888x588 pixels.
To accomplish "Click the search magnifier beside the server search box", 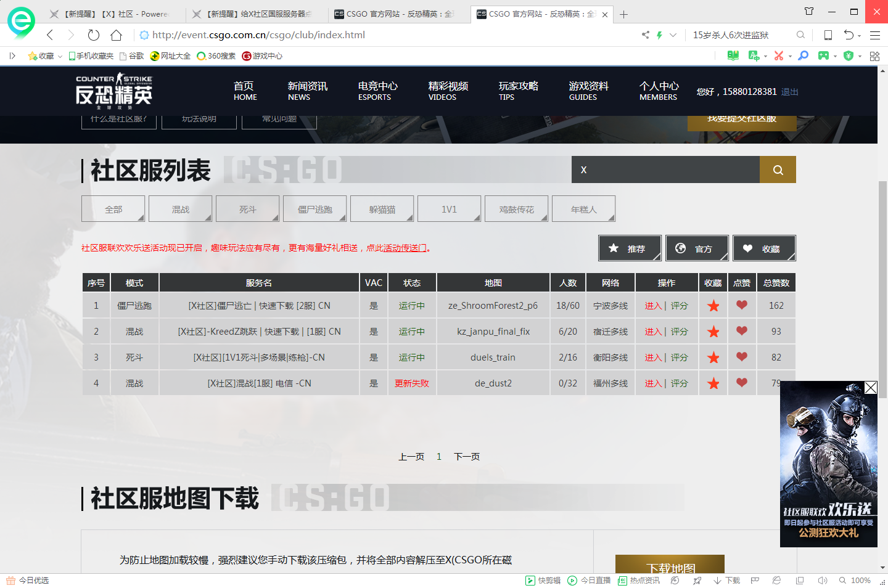I will 778,169.
